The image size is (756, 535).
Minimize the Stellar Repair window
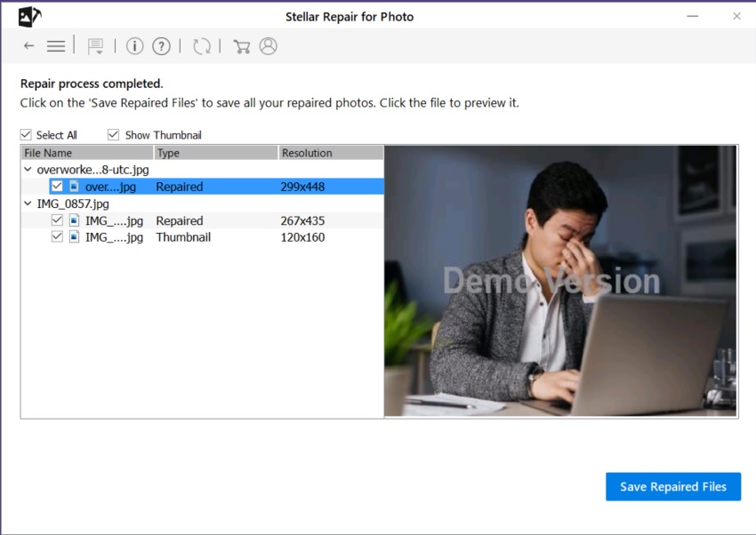pyautogui.click(x=693, y=16)
